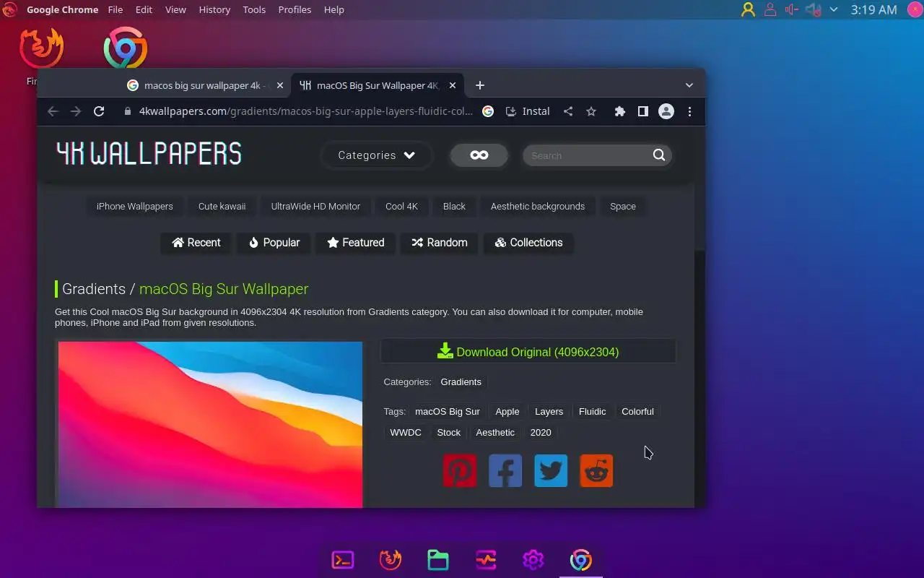Open the tab search chevron
This screenshot has height=578, width=924.
[x=689, y=85]
